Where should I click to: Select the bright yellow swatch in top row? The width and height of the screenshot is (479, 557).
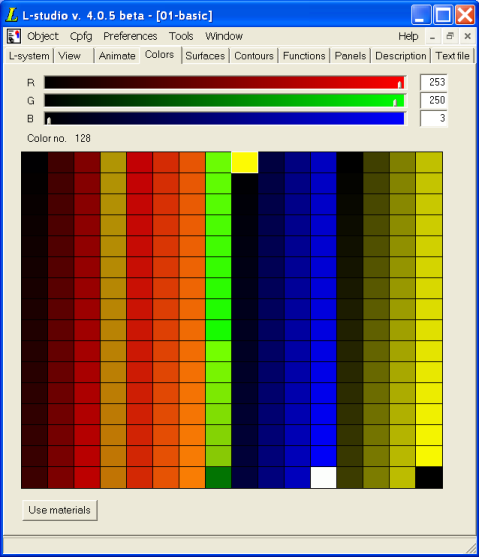245,162
